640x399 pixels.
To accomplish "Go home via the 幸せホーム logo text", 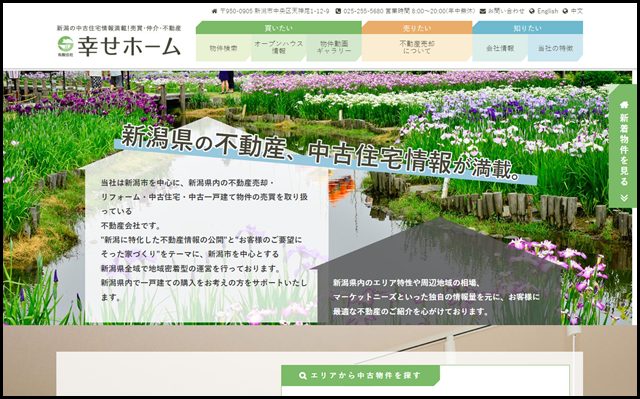I will point(129,46).
